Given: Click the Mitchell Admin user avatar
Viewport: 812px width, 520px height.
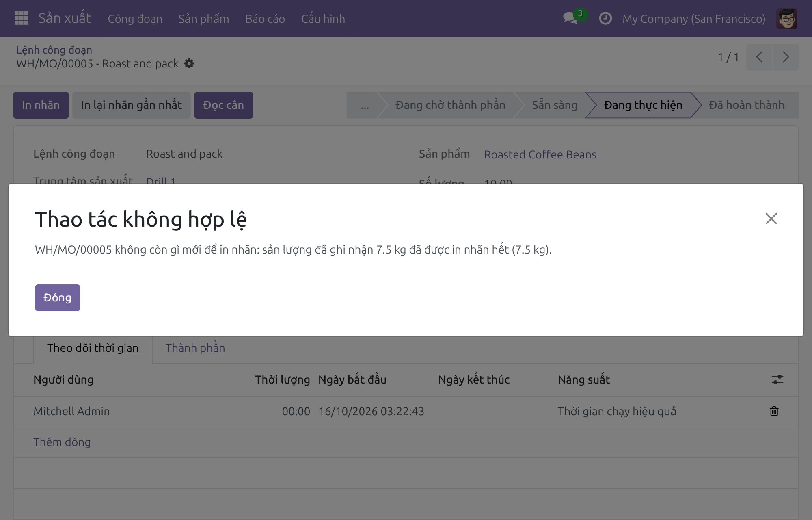Looking at the screenshot, I should coord(786,19).
